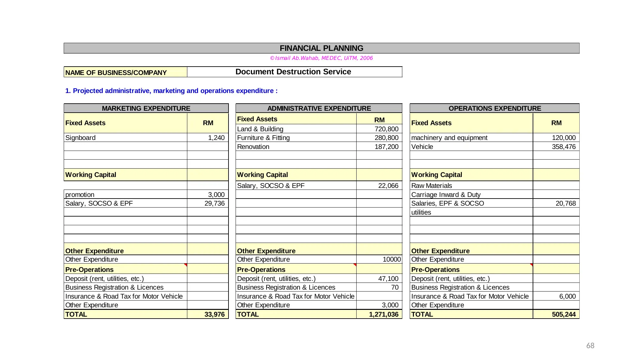
Task: Select the value 280,800
Action: pos(386,138)
